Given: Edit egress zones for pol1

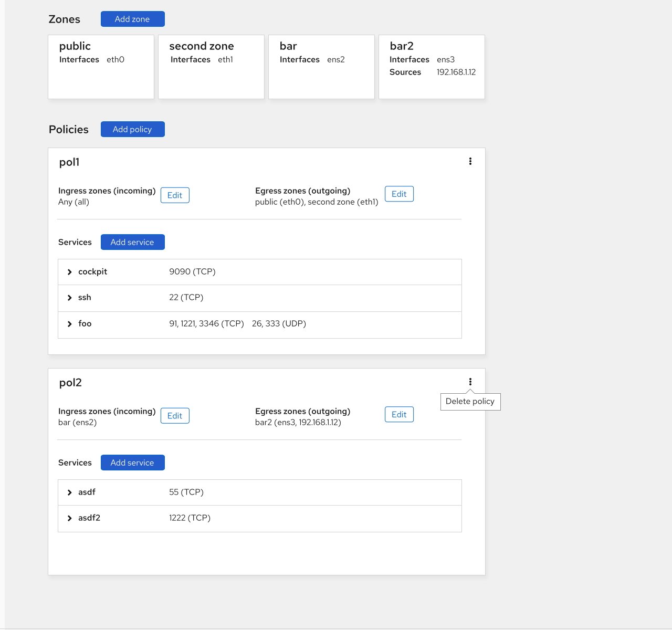Looking at the screenshot, I should point(399,194).
